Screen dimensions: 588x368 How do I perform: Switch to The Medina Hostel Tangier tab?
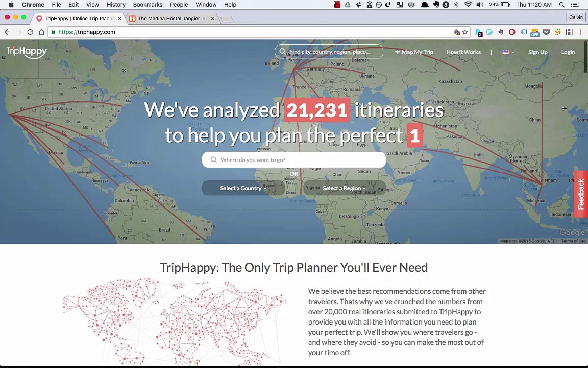tap(170, 19)
